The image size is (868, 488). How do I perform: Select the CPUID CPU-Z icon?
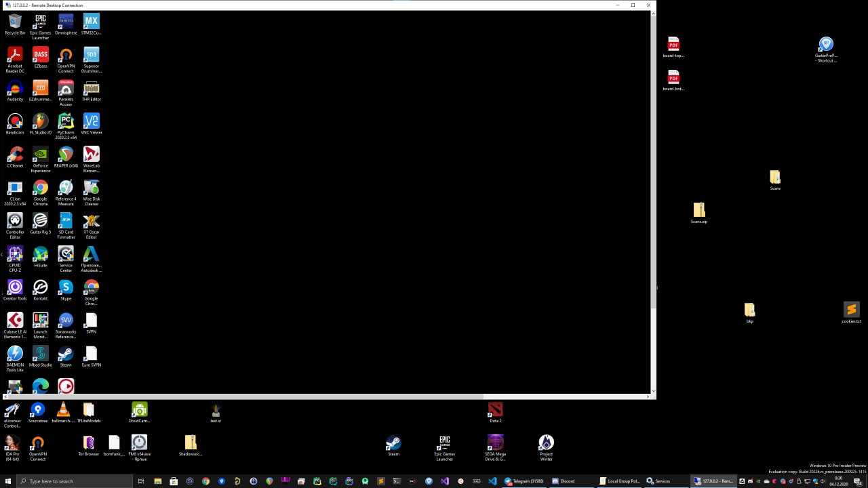[x=15, y=258]
